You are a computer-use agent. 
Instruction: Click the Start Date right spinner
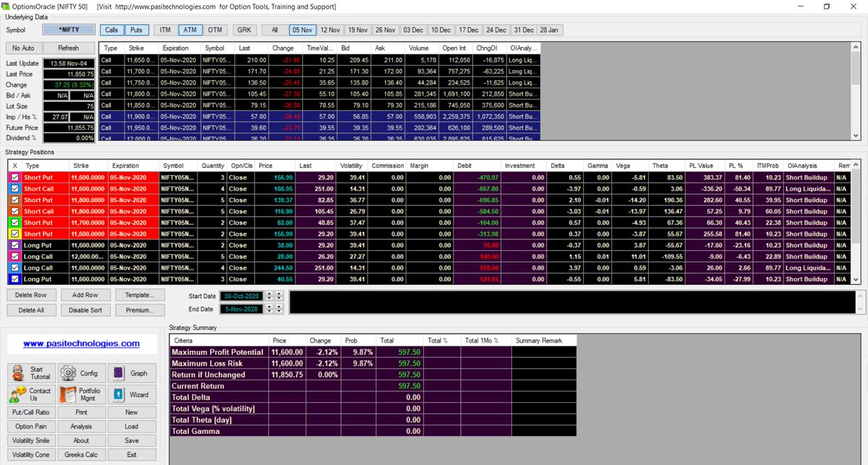coord(279,295)
